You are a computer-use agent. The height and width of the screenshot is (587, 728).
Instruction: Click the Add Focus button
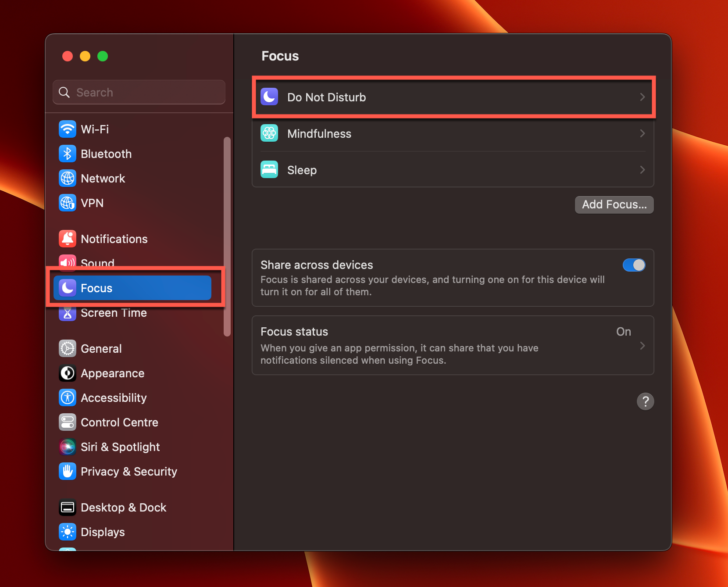click(x=614, y=204)
